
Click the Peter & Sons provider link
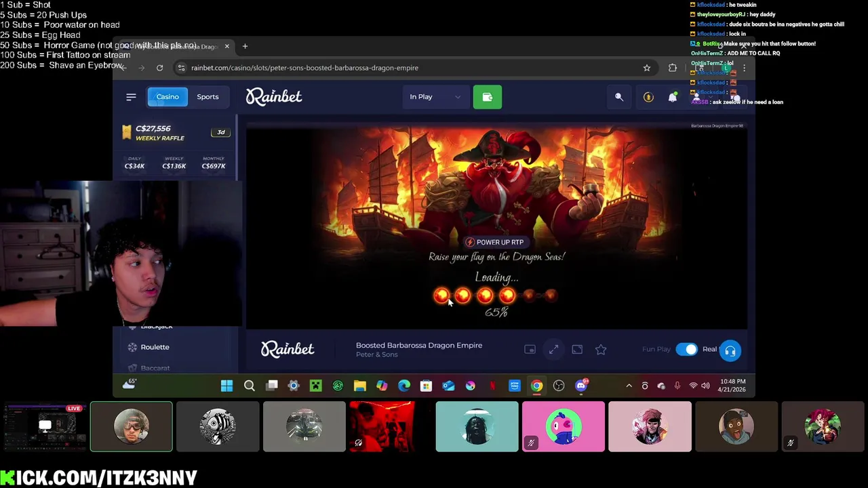pos(376,354)
